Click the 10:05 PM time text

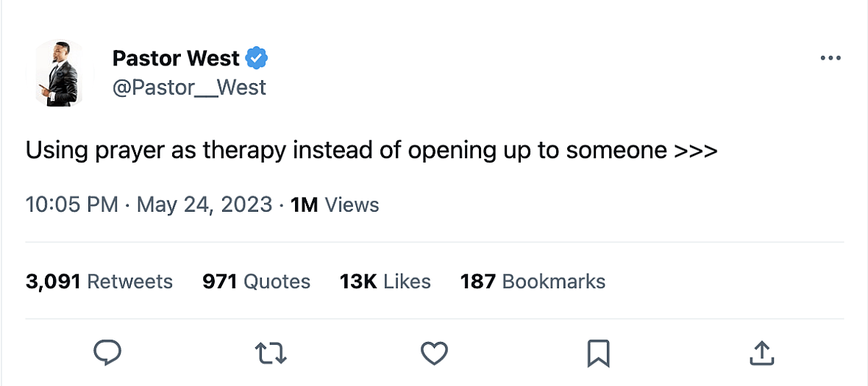(x=71, y=204)
